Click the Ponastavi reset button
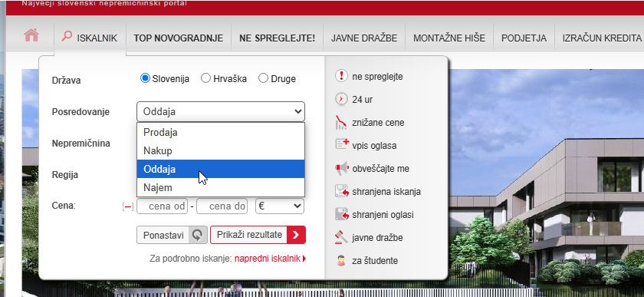Screen dimensions: 644x297 coord(172,235)
